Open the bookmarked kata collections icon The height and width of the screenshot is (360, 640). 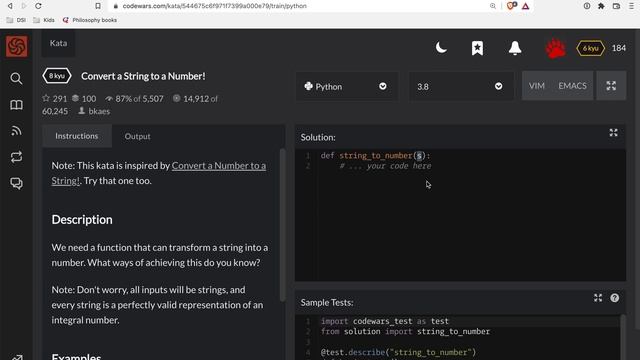coord(477,48)
